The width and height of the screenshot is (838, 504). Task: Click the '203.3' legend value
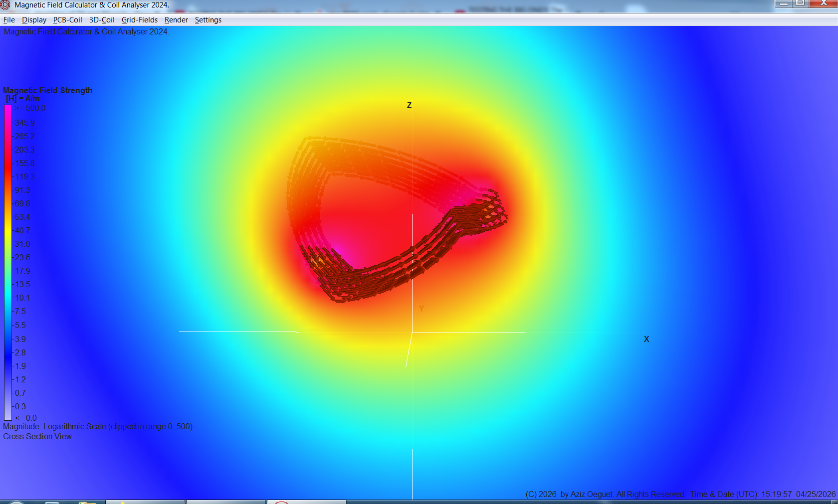click(x=25, y=150)
